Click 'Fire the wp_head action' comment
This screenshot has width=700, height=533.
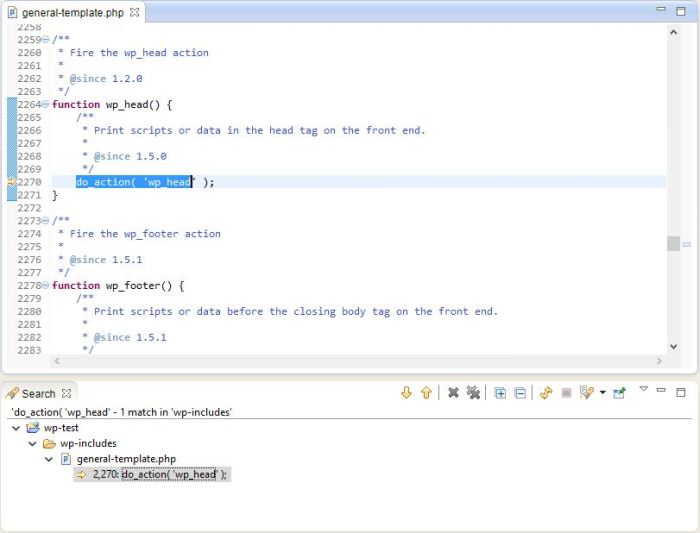click(x=139, y=53)
